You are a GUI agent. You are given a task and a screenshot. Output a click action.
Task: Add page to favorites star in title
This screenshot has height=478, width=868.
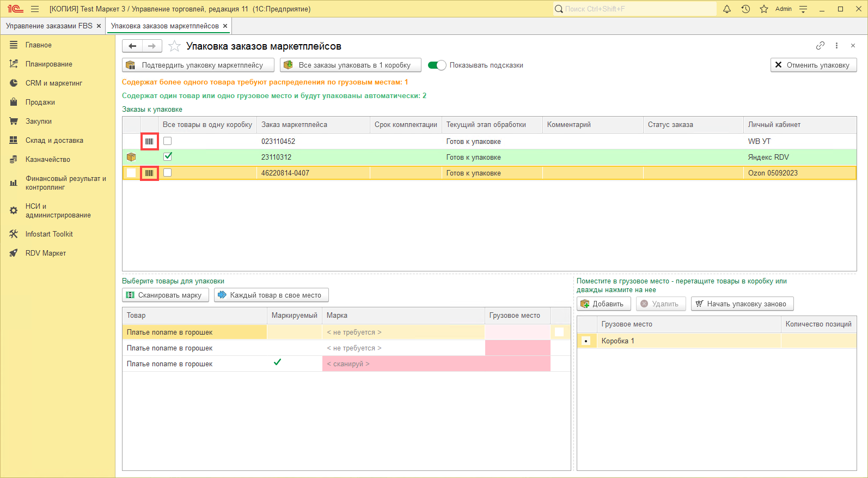click(174, 46)
